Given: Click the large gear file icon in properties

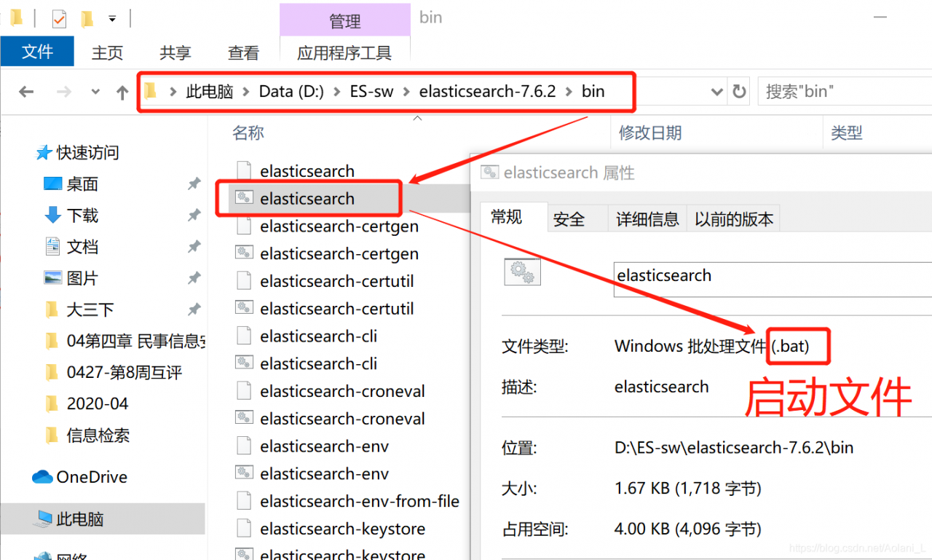Looking at the screenshot, I should [521, 272].
